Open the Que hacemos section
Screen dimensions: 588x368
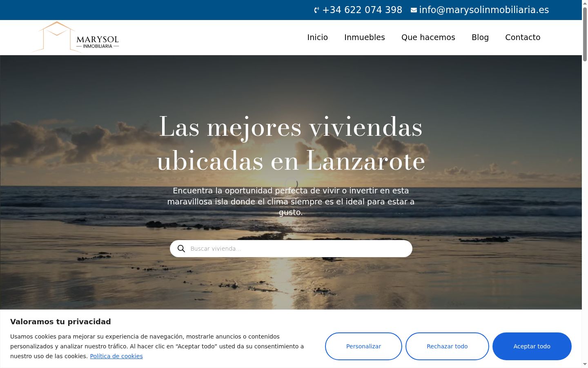428,37
